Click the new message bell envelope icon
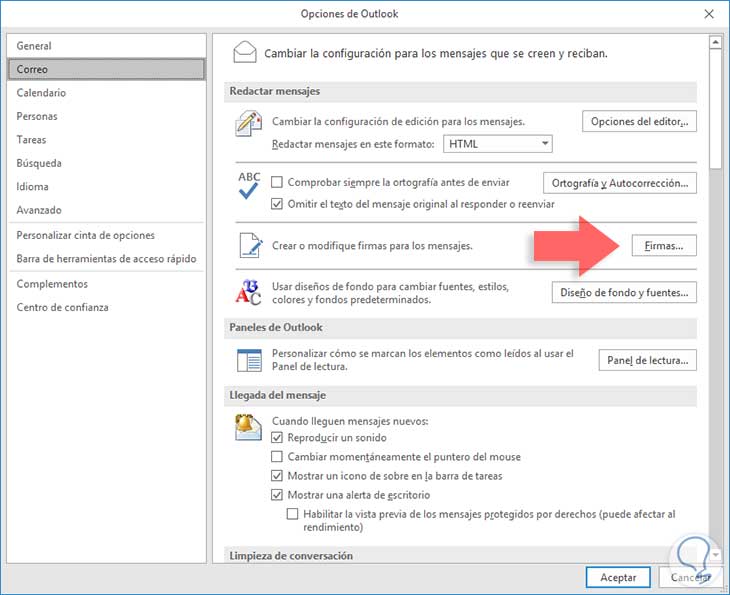 pos(248,427)
